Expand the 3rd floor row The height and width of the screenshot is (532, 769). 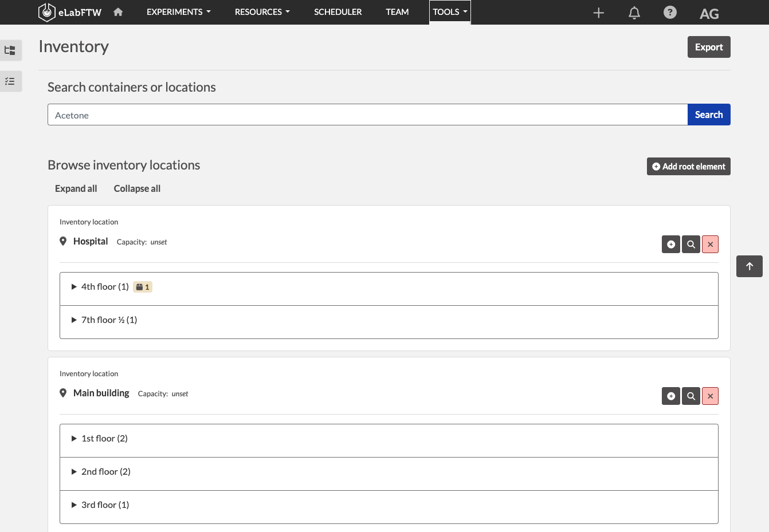[389, 507]
